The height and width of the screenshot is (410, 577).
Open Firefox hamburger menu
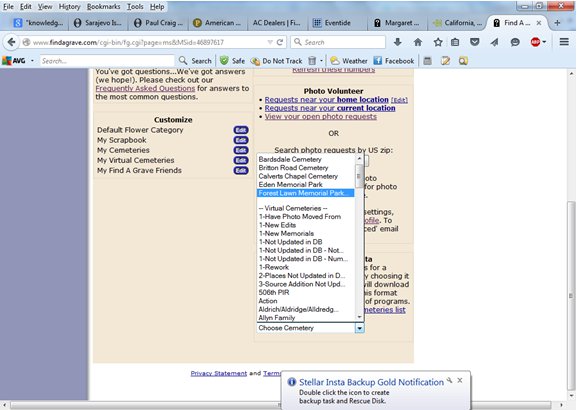click(x=564, y=42)
